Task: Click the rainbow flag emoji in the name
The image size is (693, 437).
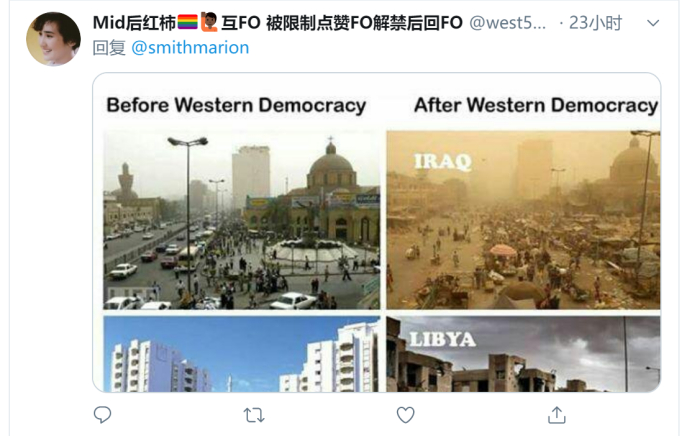Action: pyautogui.click(x=187, y=22)
